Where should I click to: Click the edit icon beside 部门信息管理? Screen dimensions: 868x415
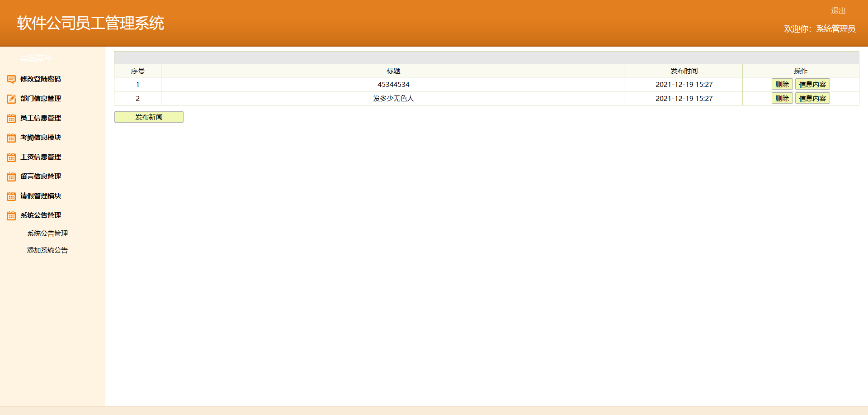point(11,99)
